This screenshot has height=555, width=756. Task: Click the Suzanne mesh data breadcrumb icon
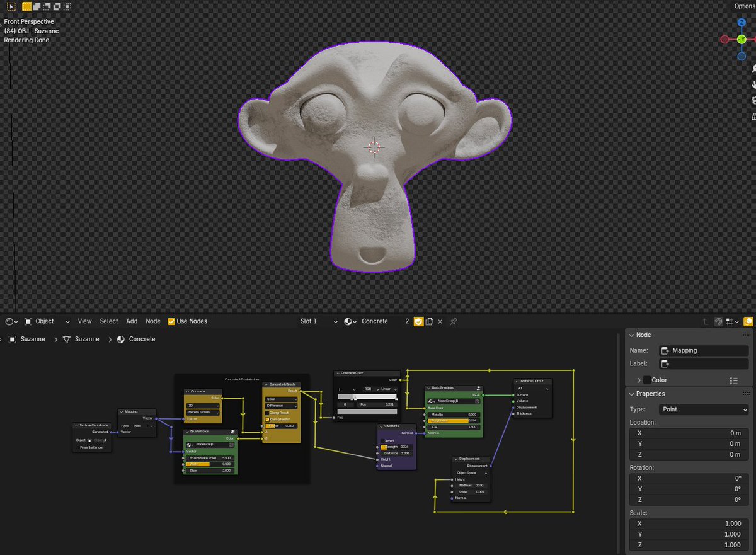pyautogui.click(x=66, y=339)
